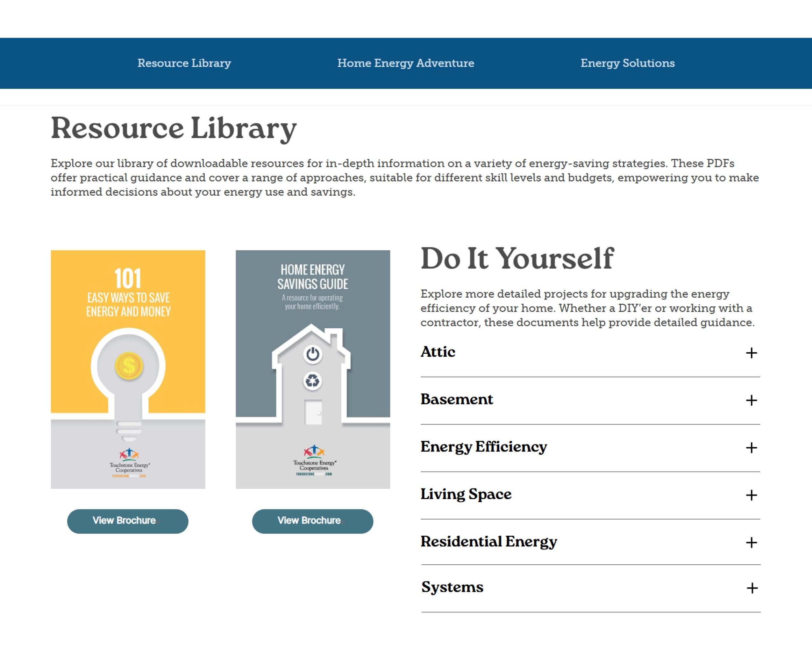
Task: Click the plus icon beside Basement
Action: [751, 400]
